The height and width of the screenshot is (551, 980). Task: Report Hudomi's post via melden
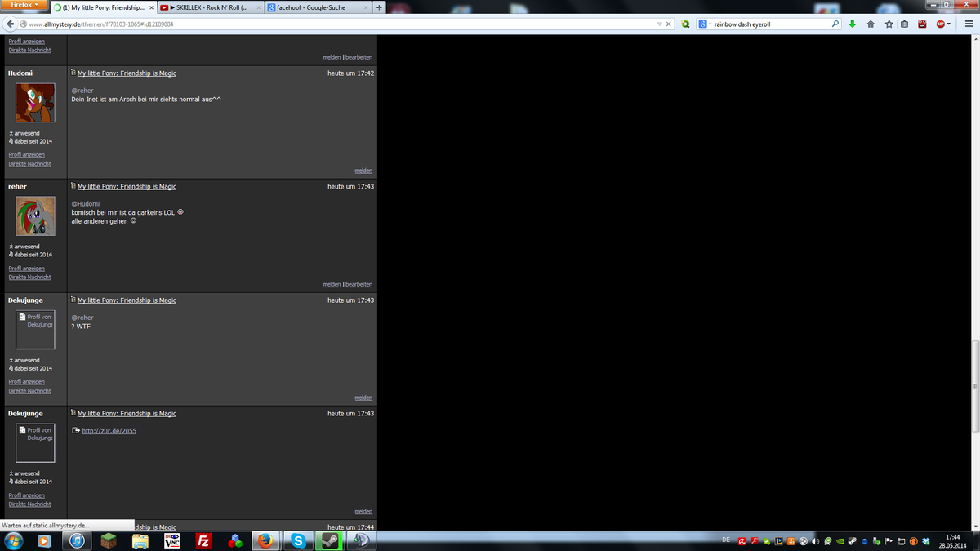coord(363,171)
